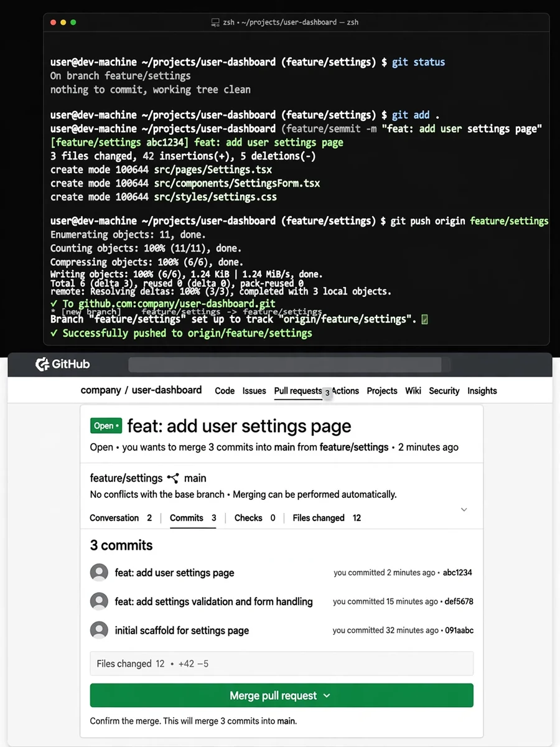Image resolution: width=560 pixels, height=747 pixels.
Task: Click the '3 commits' heading
Action: tap(121, 545)
